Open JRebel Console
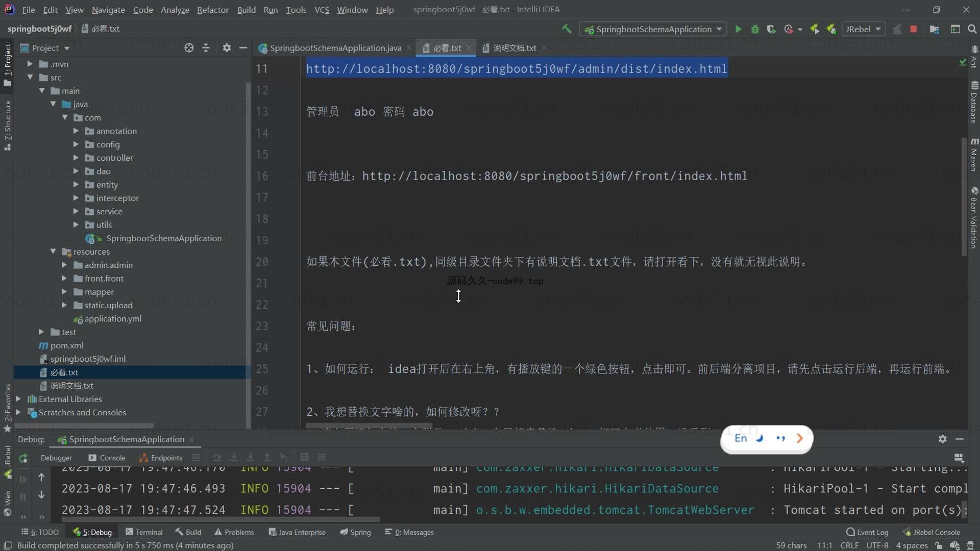This screenshot has width=980, height=551. 932,532
